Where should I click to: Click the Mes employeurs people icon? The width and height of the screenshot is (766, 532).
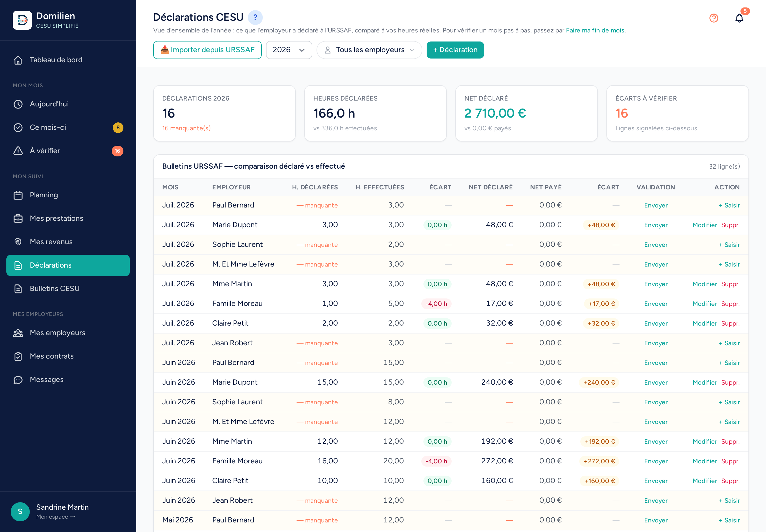[18, 333]
